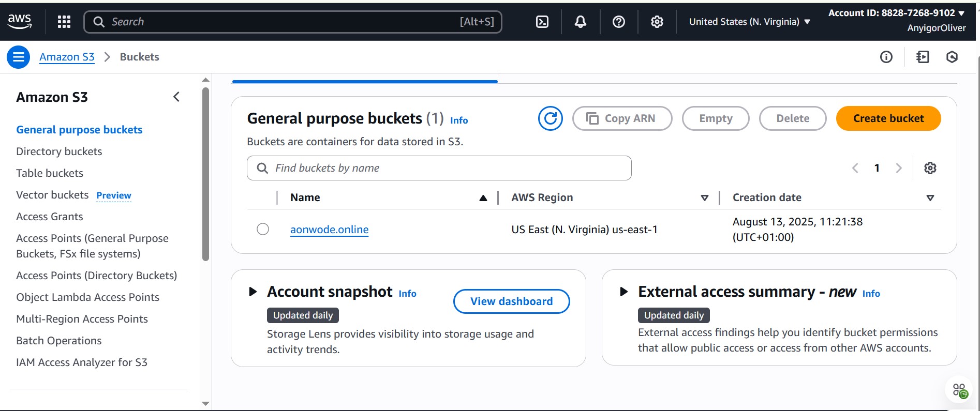Focus the top Search bar
The width and height of the screenshot is (980, 411).
293,22
